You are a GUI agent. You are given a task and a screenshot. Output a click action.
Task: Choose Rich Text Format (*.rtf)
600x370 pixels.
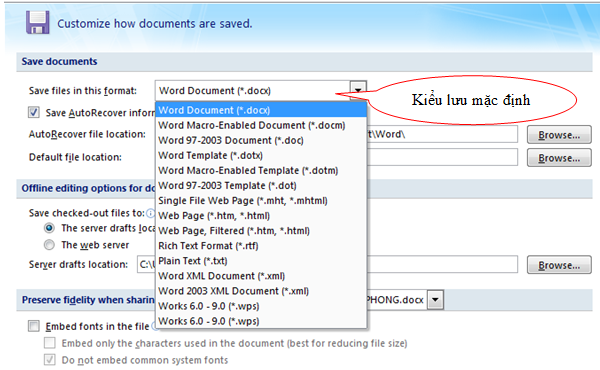click(261, 246)
